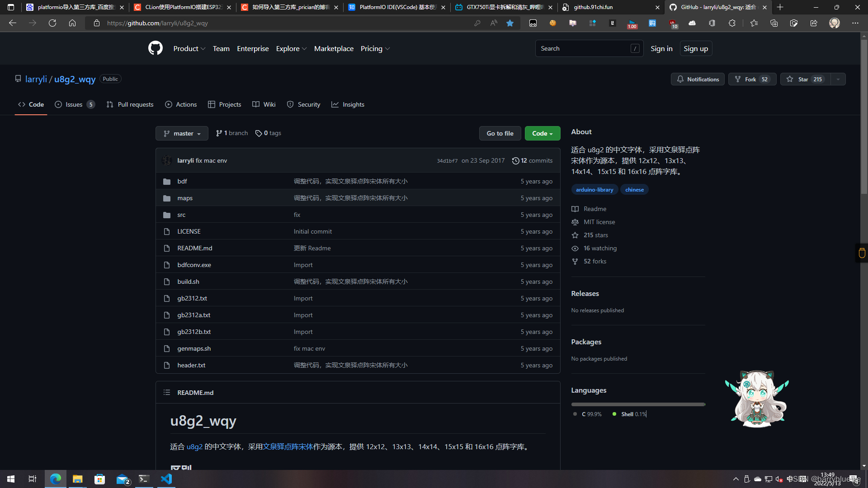The height and width of the screenshot is (488, 868).
Task: Open the larryli owner link
Action: coord(36,79)
